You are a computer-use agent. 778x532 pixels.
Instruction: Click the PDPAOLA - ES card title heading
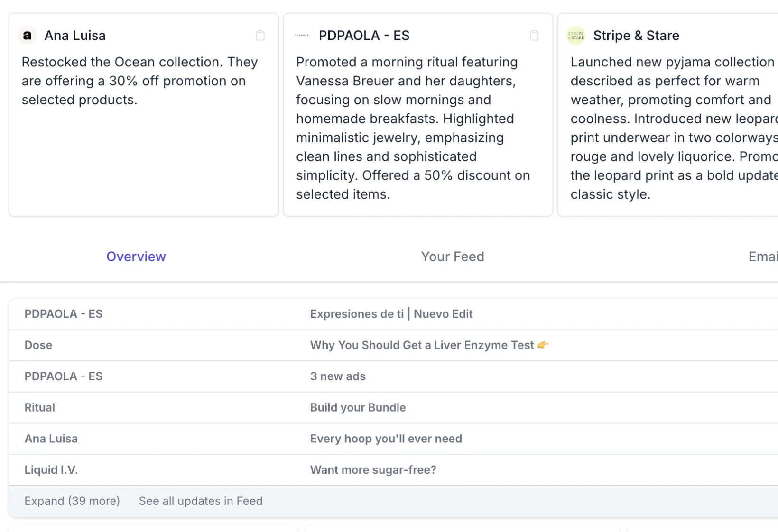point(364,36)
